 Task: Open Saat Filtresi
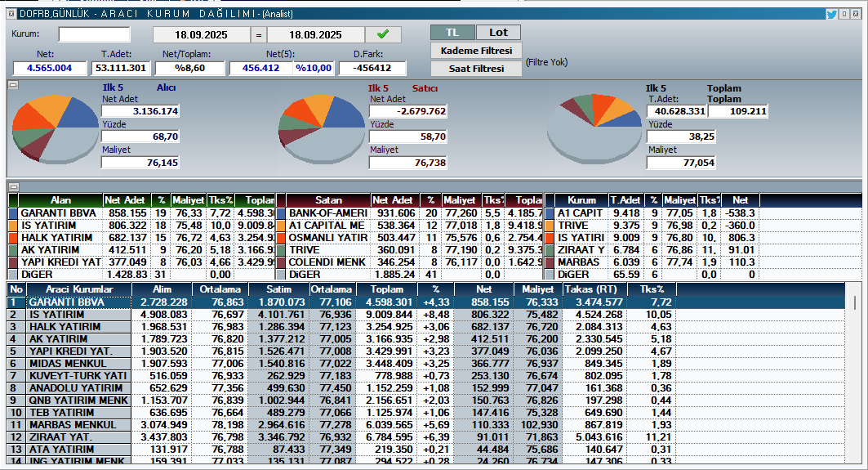476,69
